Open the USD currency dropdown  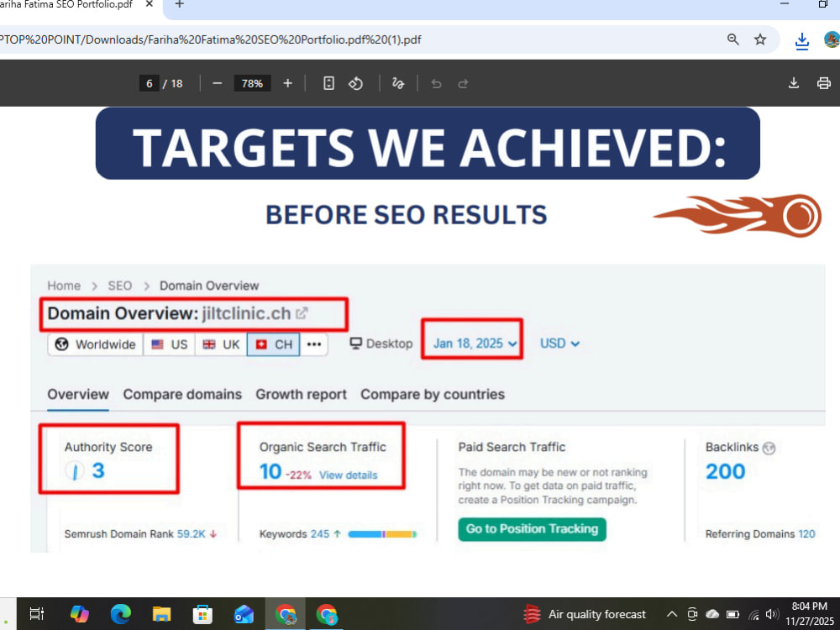pyautogui.click(x=559, y=344)
